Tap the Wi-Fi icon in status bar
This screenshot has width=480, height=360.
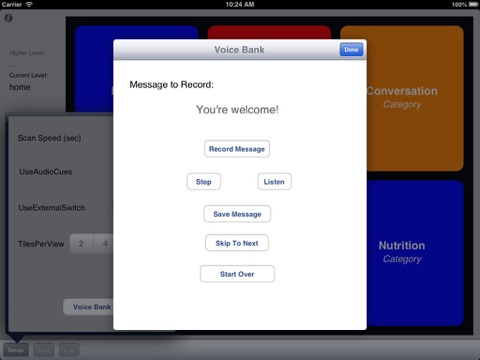pyautogui.click(x=29, y=5)
